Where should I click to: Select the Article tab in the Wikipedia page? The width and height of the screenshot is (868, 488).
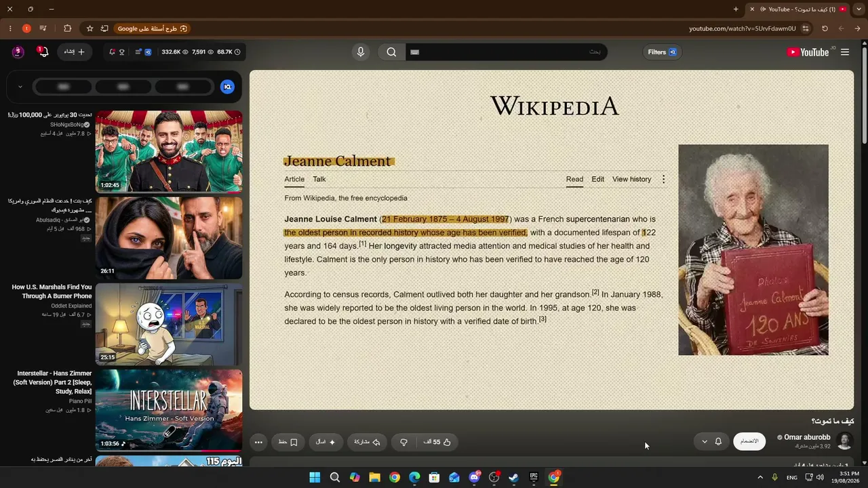click(x=294, y=180)
